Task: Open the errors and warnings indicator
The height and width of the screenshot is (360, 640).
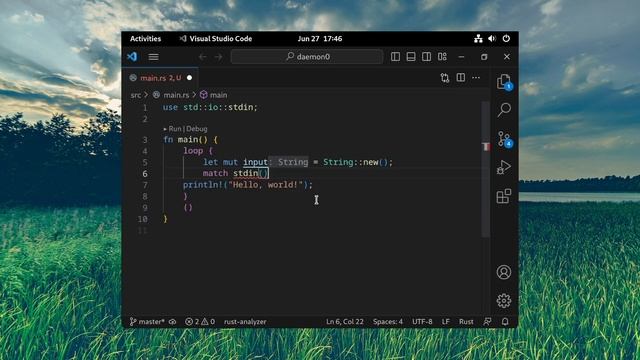Action: tap(200, 322)
